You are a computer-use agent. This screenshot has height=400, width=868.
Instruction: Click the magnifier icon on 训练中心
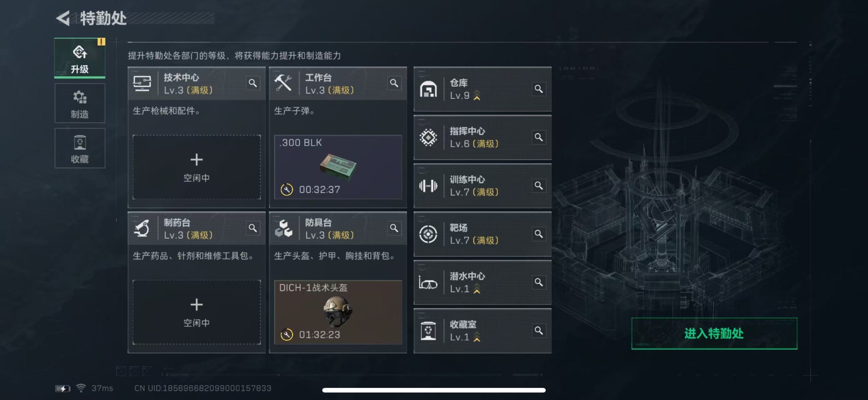pos(538,186)
